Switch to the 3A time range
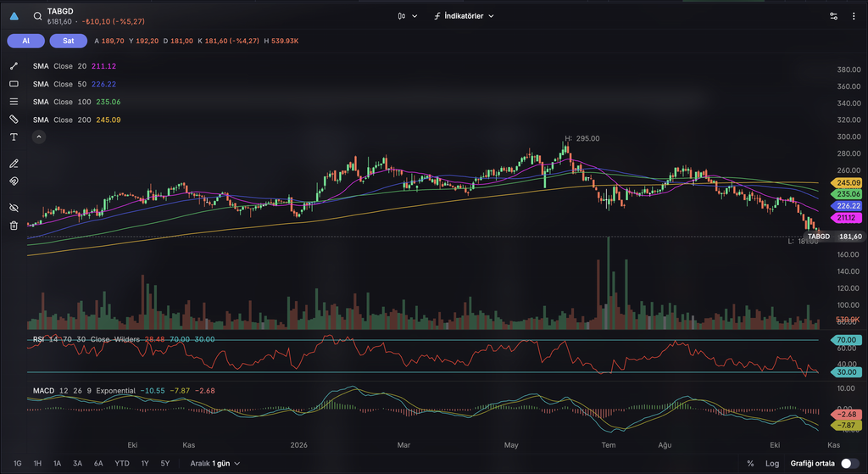 point(77,464)
